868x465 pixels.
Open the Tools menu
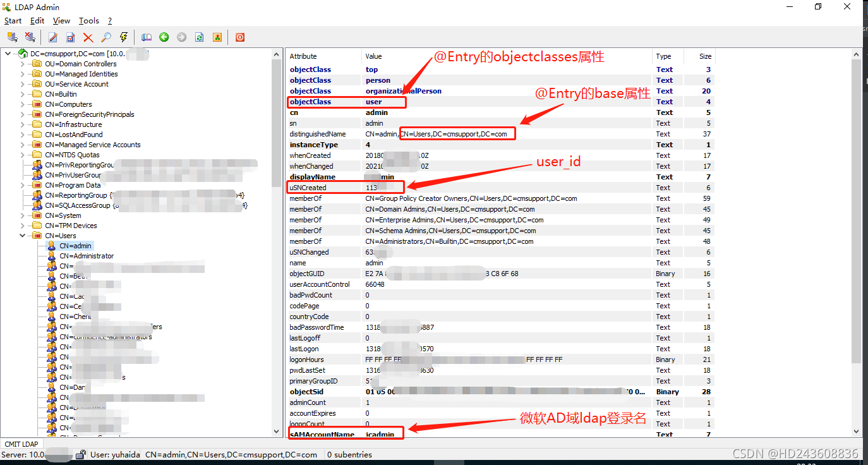click(x=88, y=20)
